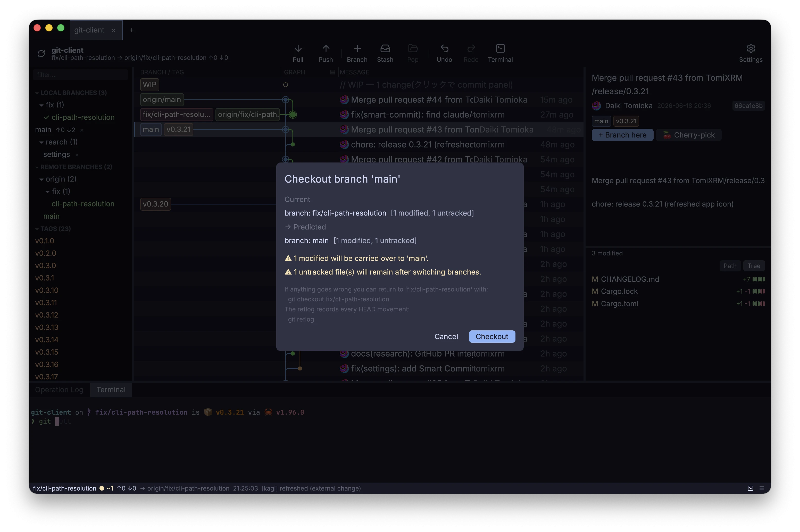Image resolution: width=800 pixels, height=532 pixels.
Task: Cancel the checkout dialog
Action: [x=446, y=336]
